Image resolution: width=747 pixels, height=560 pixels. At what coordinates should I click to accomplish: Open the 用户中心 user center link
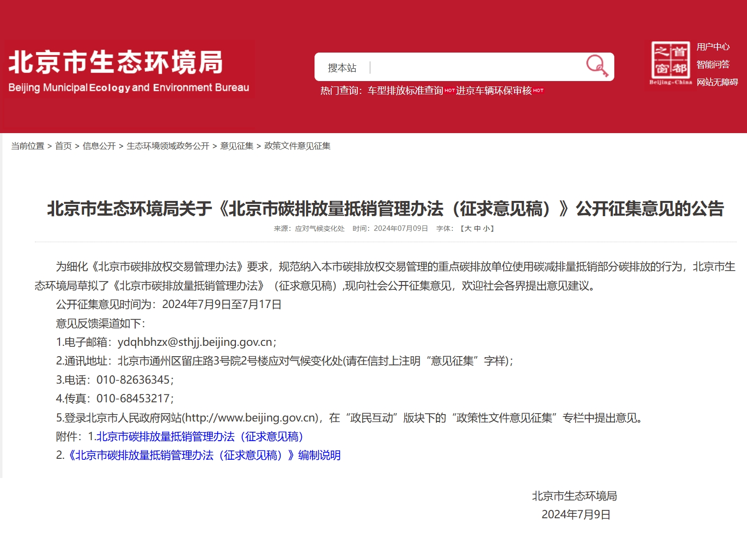pyautogui.click(x=713, y=47)
